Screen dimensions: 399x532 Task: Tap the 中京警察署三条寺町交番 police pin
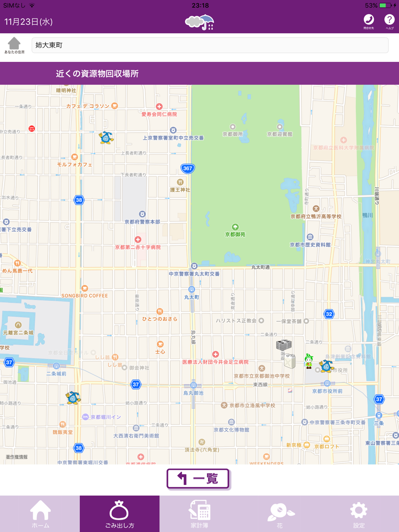[304, 422]
